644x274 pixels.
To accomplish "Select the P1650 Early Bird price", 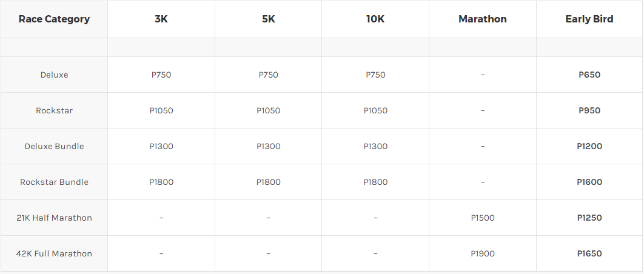I will point(589,253).
